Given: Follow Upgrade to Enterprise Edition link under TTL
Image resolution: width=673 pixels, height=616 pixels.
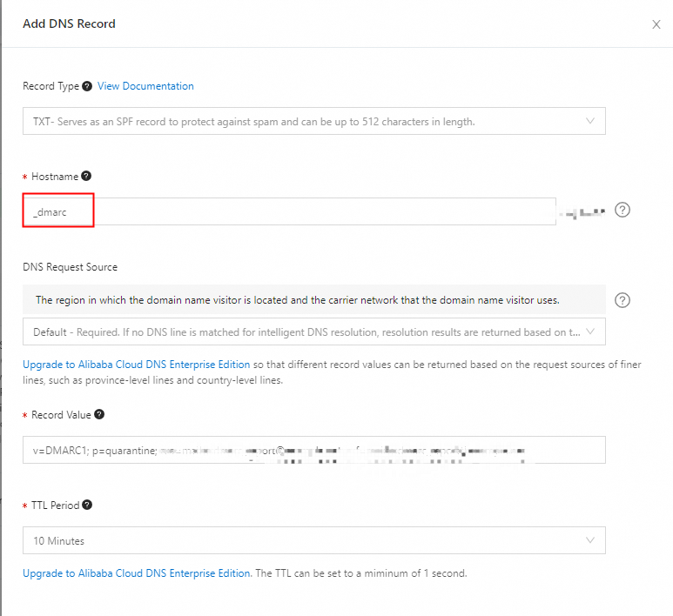Looking at the screenshot, I should [138, 573].
